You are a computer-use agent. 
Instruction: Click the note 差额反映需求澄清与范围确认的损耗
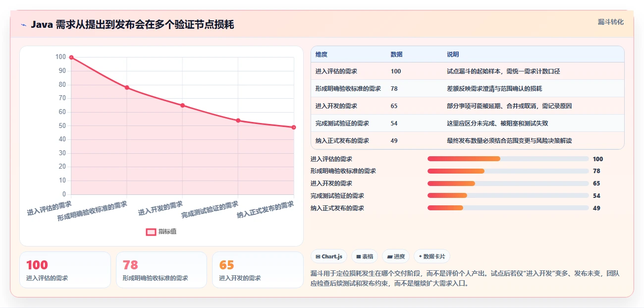[494, 89]
